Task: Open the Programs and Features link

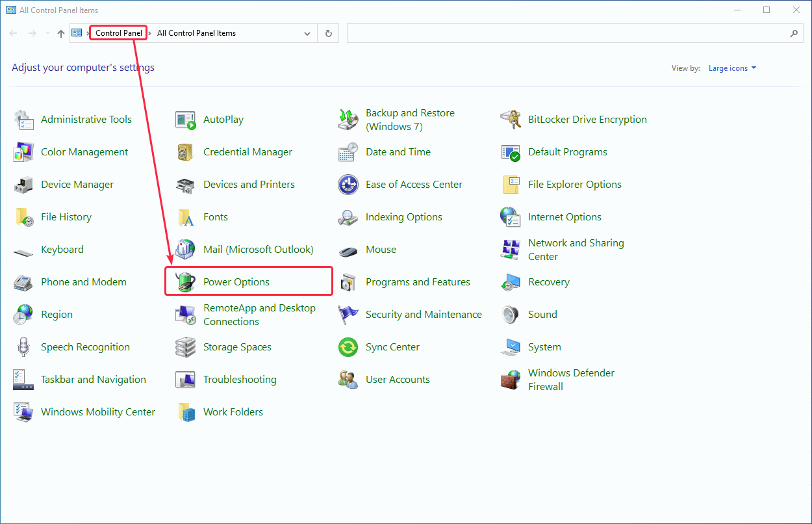Action: 418,282
